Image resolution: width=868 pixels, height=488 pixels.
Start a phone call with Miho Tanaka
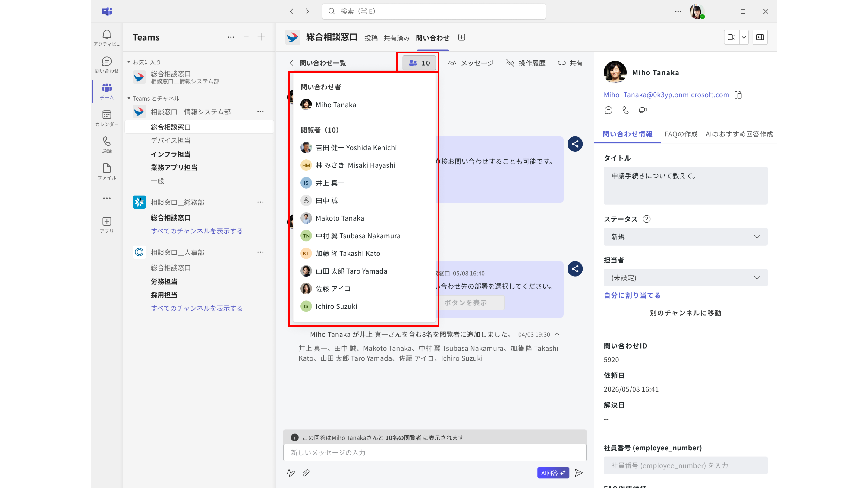point(625,110)
